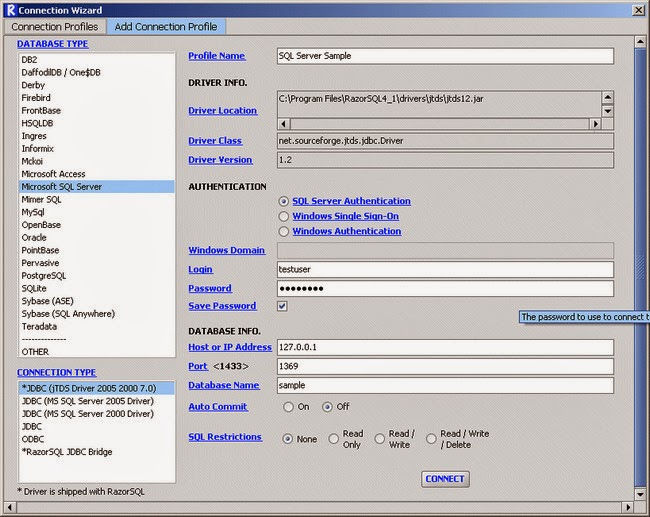Click the Login label link
Viewport: 650px width, 517px height.
[x=201, y=269]
